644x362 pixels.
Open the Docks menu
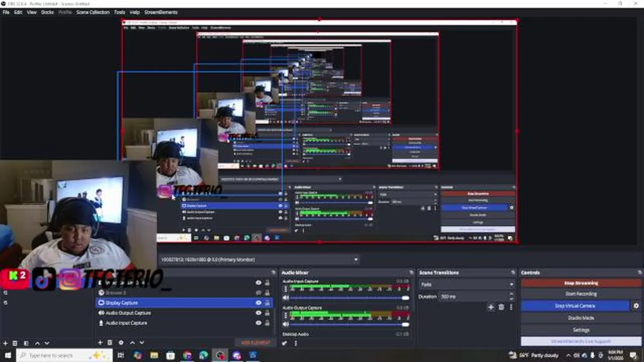tap(47, 12)
